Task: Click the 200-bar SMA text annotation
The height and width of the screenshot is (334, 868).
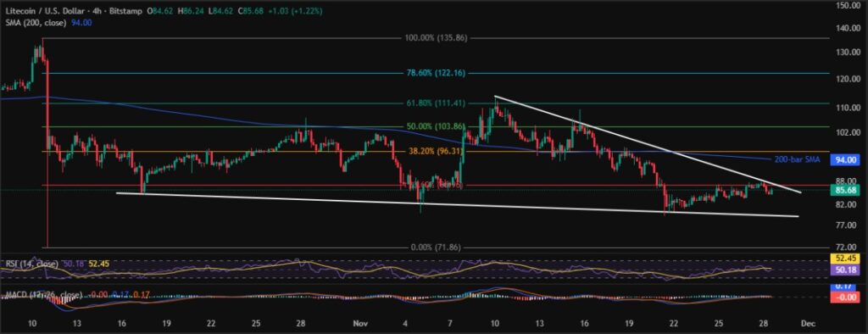Action: 797,159
